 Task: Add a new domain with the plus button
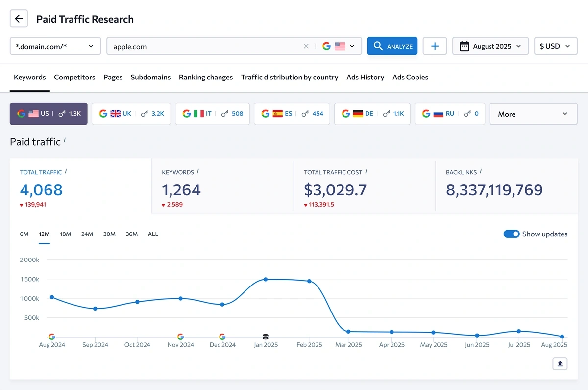tap(435, 46)
